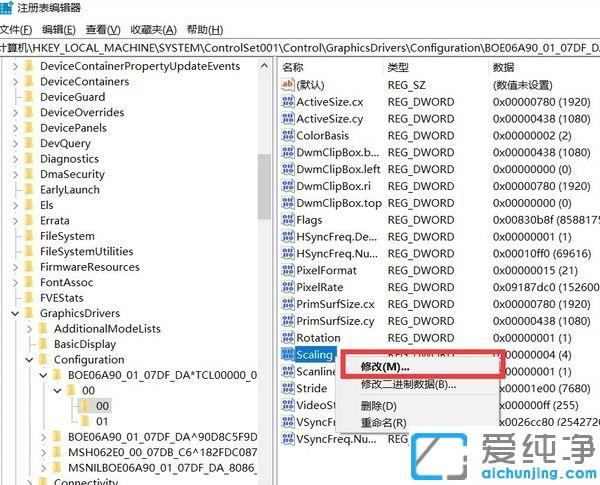600x485 pixels.
Task: Collapse the BOE06A90_01_07DF_DA*TCL00000 key
Action: point(44,375)
